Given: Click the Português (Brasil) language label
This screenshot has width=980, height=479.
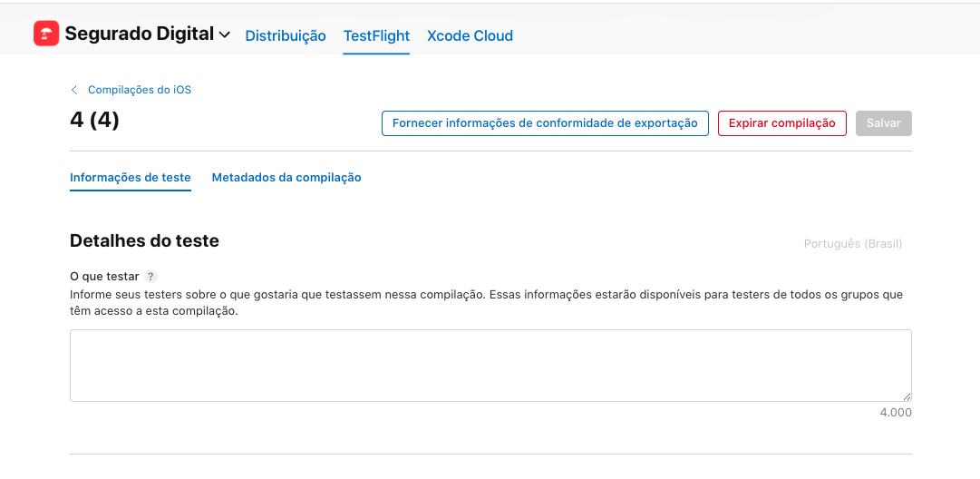Looking at the screenshot, I should coord(852,244).
